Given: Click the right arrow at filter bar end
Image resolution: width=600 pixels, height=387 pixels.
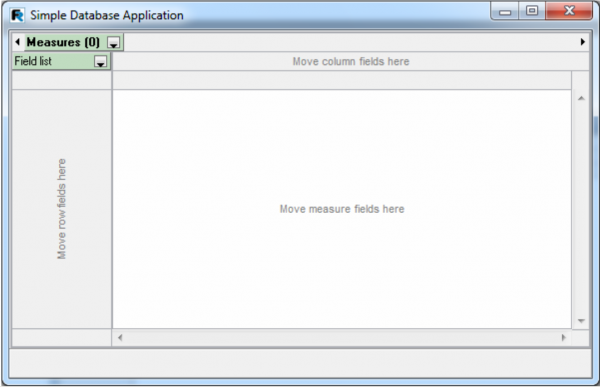Looking at the screenshot, I should click(x=583, y=42).
